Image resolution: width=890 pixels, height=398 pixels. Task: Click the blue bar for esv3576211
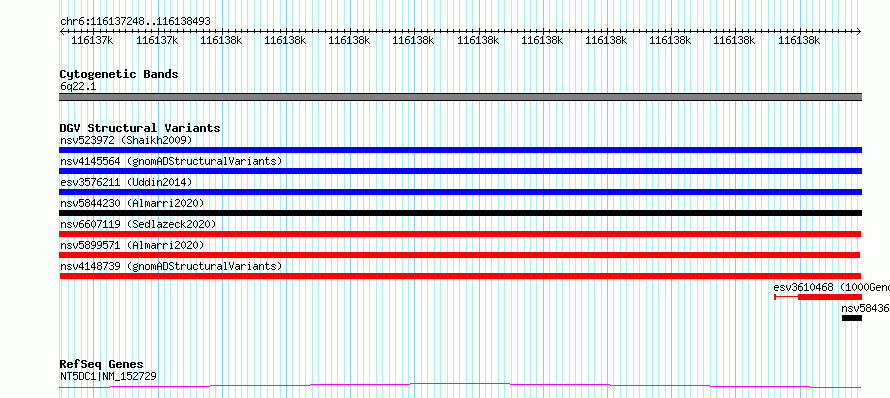click(x=460, y=192)
